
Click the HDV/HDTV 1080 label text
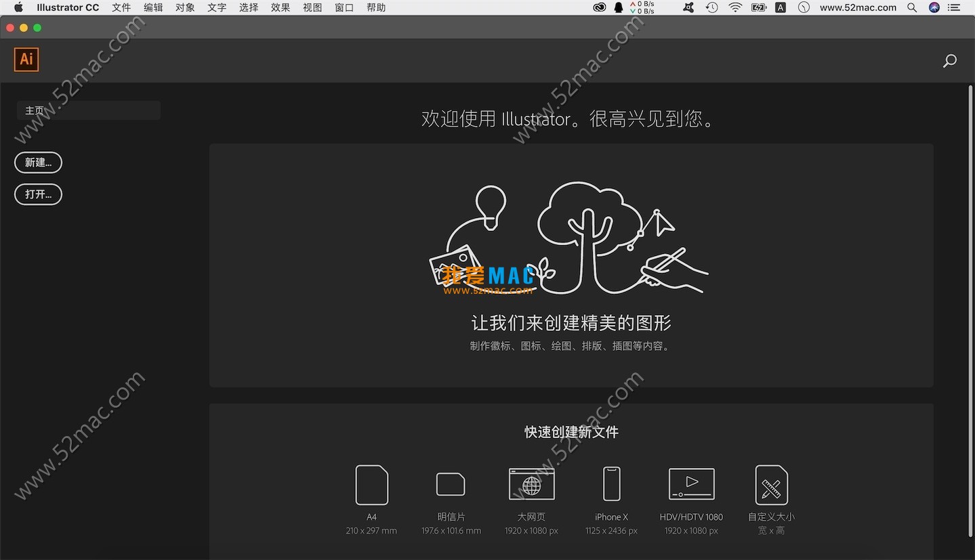click(x=691, y=517)
